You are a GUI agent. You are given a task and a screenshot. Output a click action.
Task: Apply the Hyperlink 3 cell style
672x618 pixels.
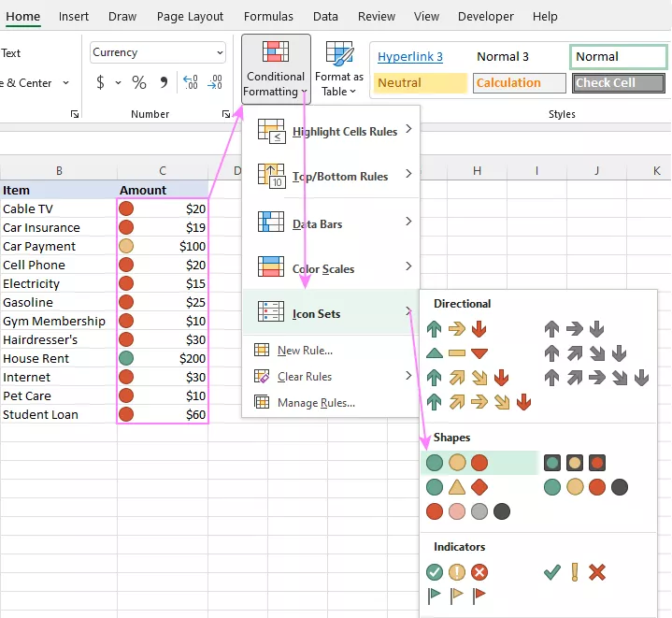click(x=411, y=57)
